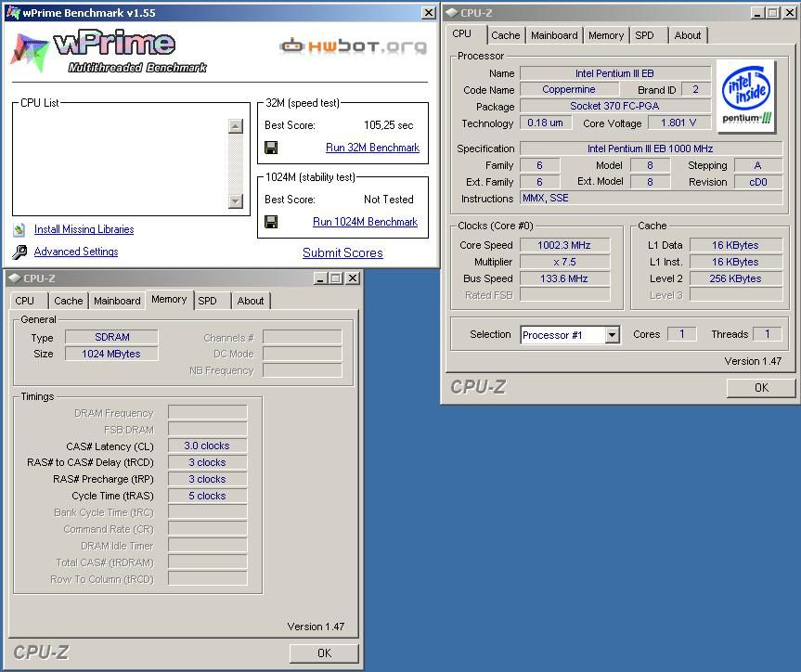Click the CAS# Latency value '3.0 clocks'
Image resolution: width=801 pixels, height=672 pixels.
(207, 446)
